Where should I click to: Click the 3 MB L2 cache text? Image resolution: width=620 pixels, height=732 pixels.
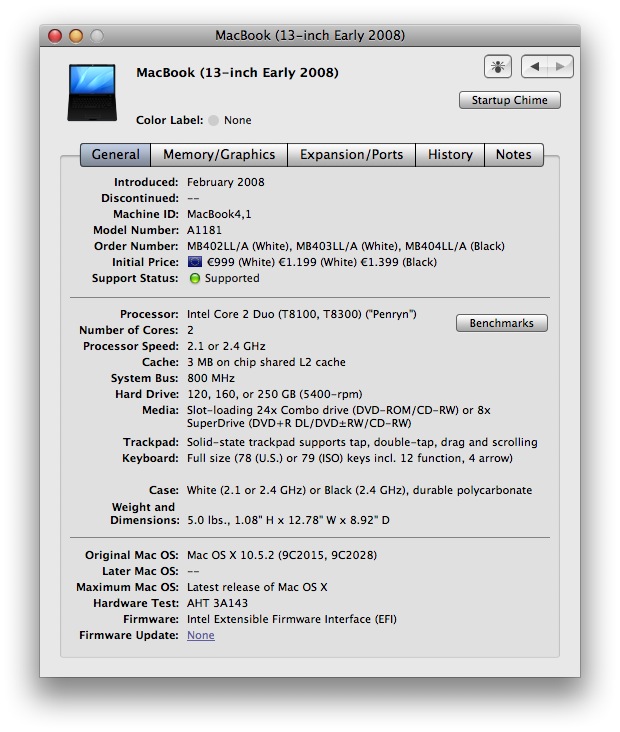coord(266,362)
